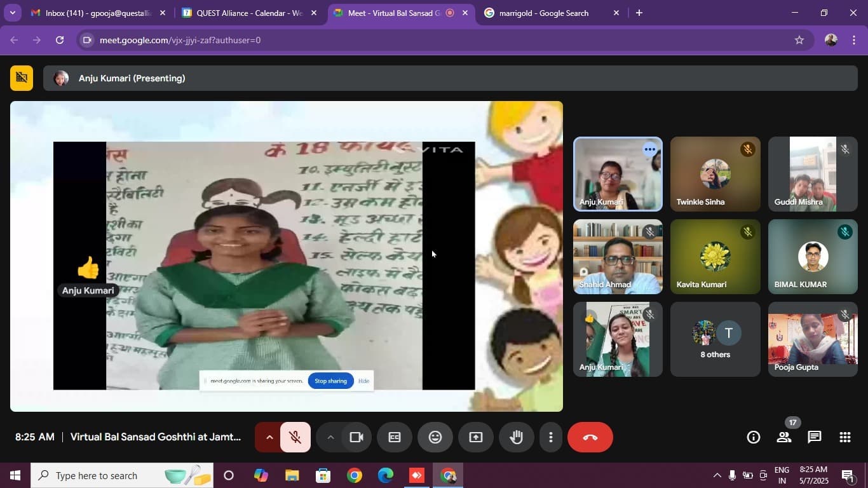The width and height of the screenshot is (868, 488).
Task: Click the red Leave call button
Action: (x=590, y=437)
